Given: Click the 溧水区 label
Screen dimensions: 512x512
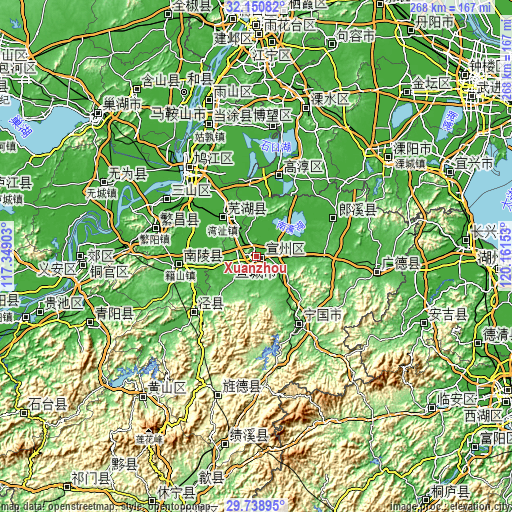Looking at the screenshot, I should pyautogui.click(x=330, y=99).
